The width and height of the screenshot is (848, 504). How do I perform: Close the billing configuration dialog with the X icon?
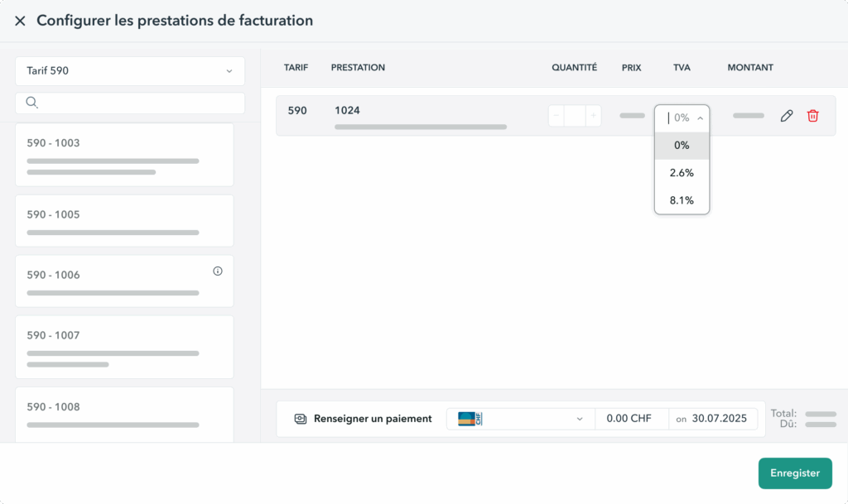point(20,21)
